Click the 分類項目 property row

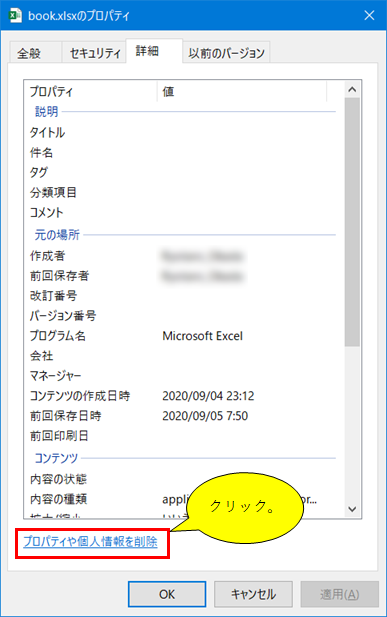pos(183,192)
